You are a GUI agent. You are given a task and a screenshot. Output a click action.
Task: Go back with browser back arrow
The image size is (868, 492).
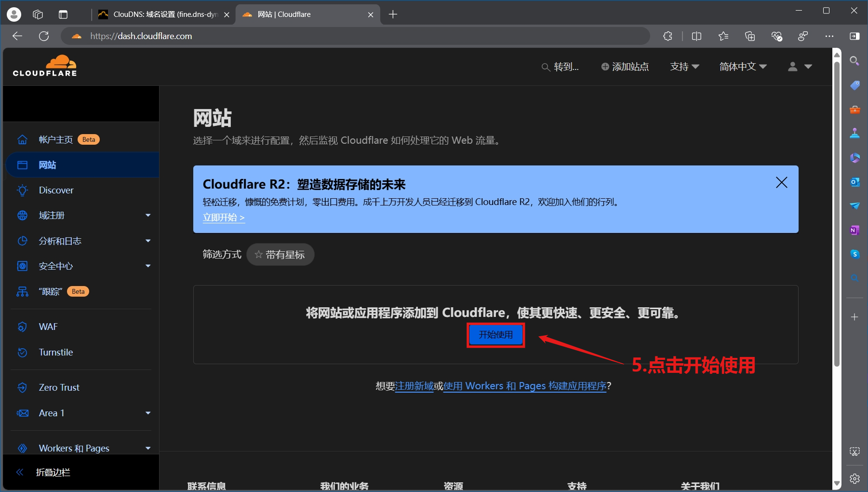pos(17,36)
